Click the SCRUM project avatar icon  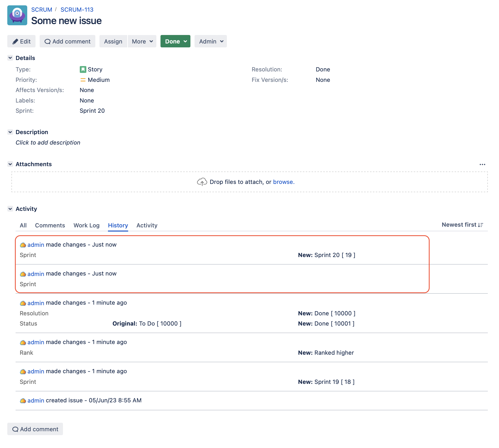pyautogui.click(x=17, y=15)
